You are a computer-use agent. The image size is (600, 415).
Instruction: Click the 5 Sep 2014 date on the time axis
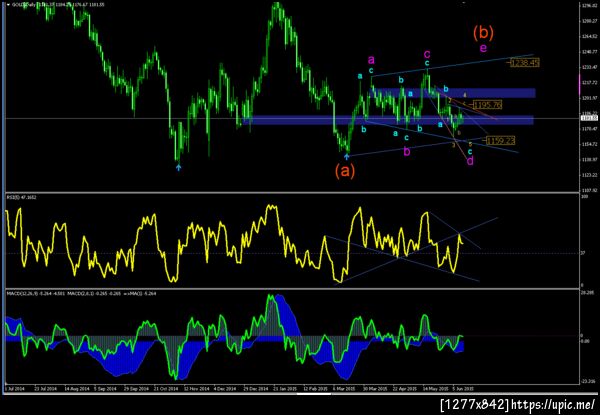[105, 388]
